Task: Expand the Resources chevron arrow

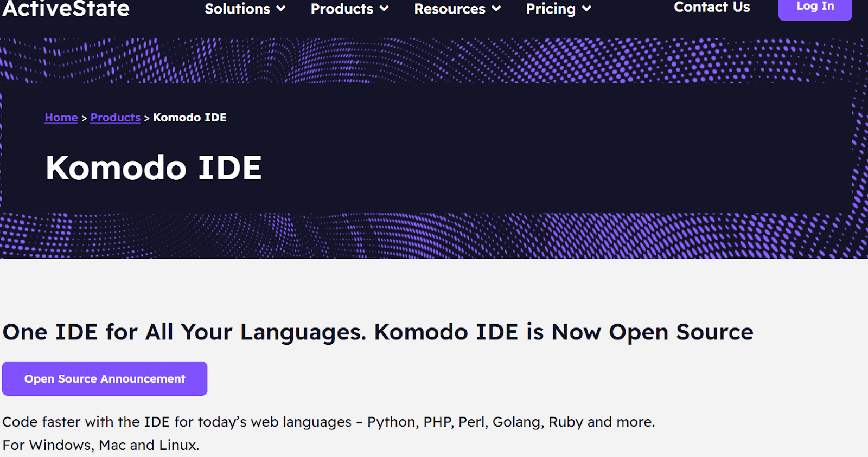Action: [x=496, y=9]
